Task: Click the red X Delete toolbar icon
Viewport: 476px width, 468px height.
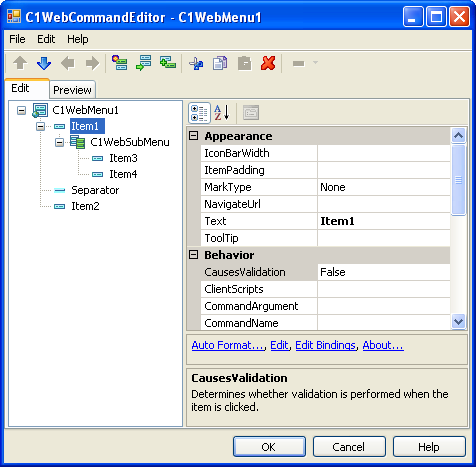Action: [x=268, y=63]
